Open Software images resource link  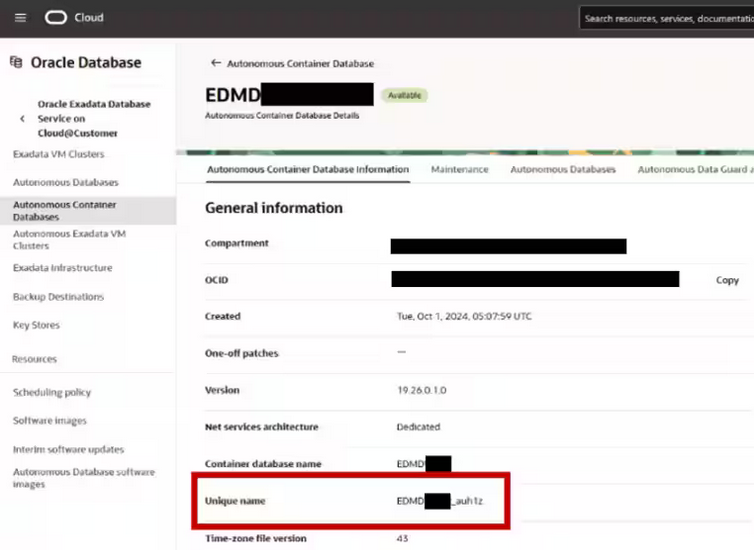(50, 421)
